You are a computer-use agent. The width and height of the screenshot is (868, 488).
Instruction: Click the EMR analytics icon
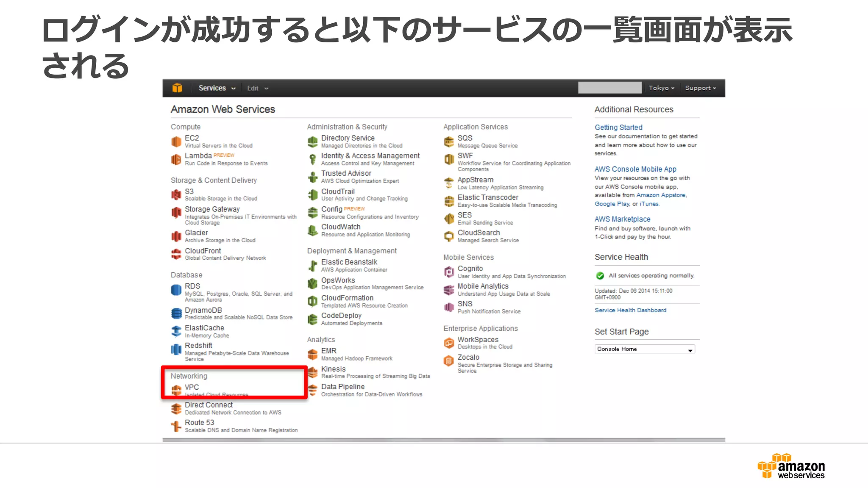tap(313, 355)
